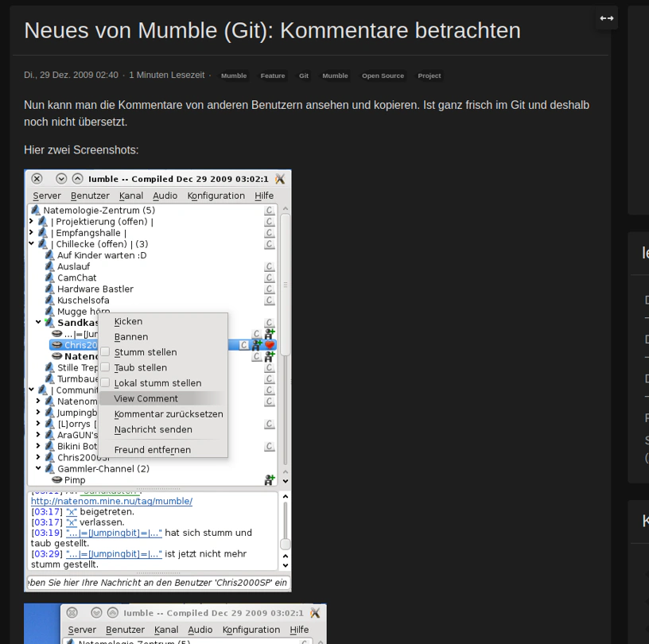
Task: Expand the Jumpingb channel
Action: [x=38, y=412]
